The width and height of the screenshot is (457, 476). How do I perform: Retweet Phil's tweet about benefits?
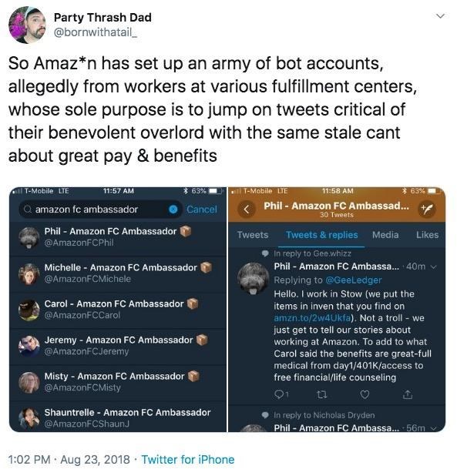click(322, 394)
